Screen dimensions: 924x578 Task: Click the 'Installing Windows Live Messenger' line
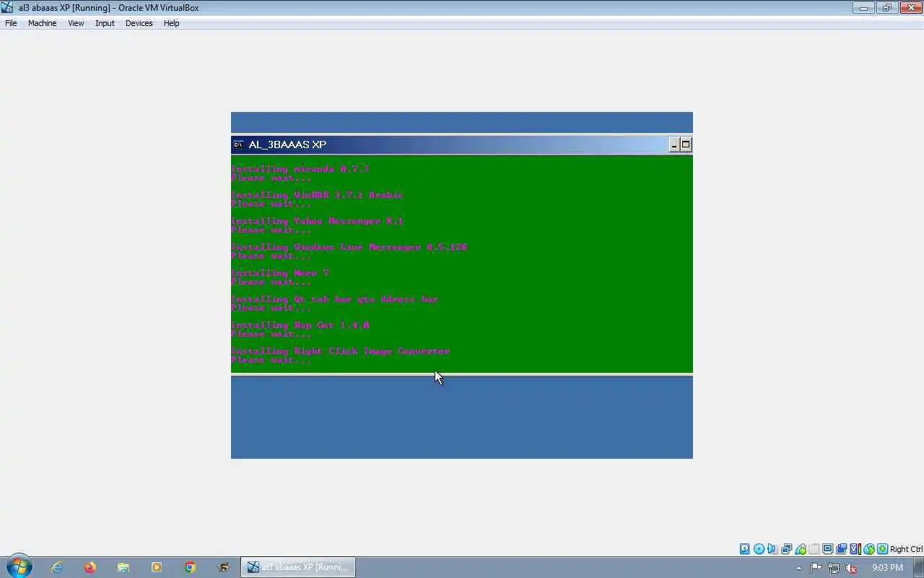[x=349, y=247]
